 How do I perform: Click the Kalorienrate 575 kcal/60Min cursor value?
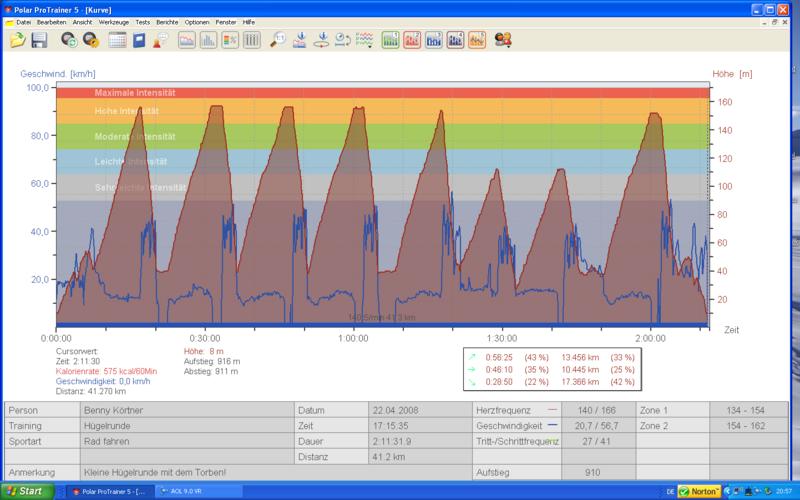click(106, 371)
